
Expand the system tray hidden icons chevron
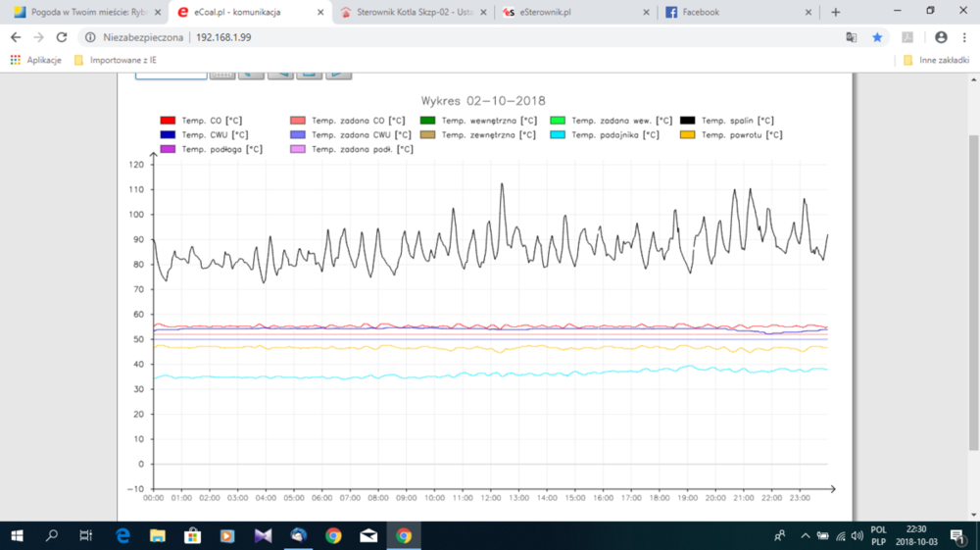pyautogui.click(x=805, y=535)
